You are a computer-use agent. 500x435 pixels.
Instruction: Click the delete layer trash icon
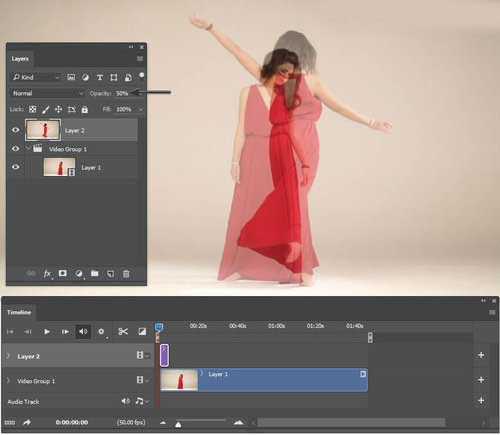pos(126,274)
